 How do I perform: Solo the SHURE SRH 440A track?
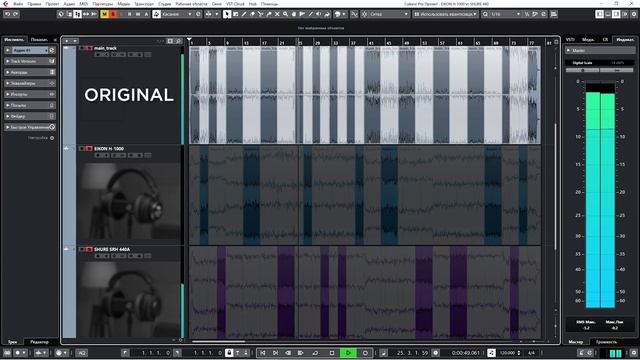point(89,249)
